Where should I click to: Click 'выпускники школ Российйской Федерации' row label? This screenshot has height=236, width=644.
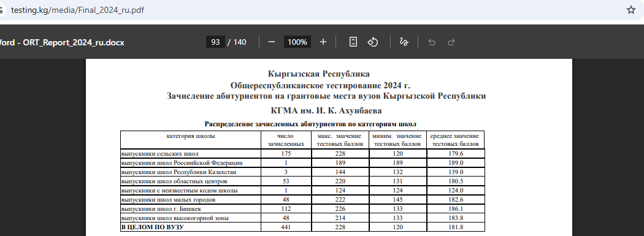[182, 163]
